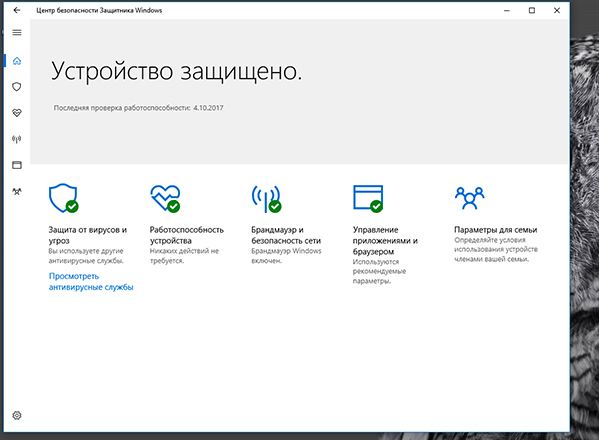
Task: Open the device health heart sidebar icon
Action: pyautogui.click(x=17, y=113)
